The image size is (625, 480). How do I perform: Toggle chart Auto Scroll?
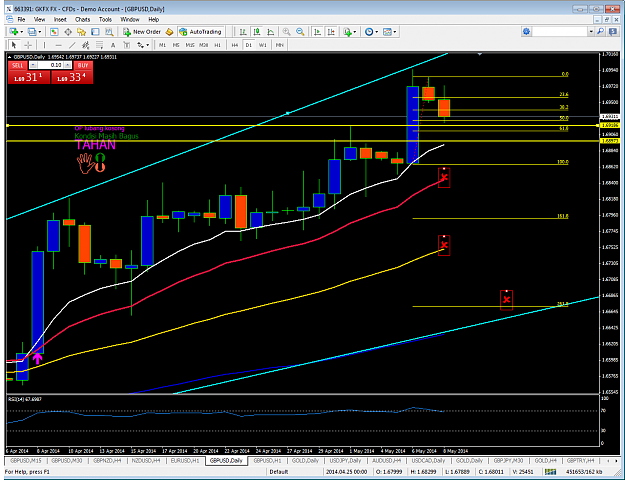coord(317,32)
